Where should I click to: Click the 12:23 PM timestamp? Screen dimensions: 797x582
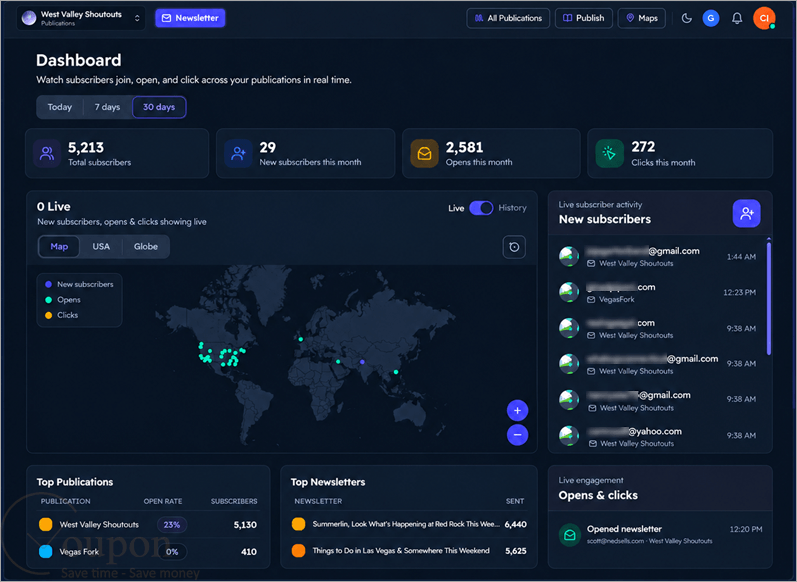(x=739, y=293)
